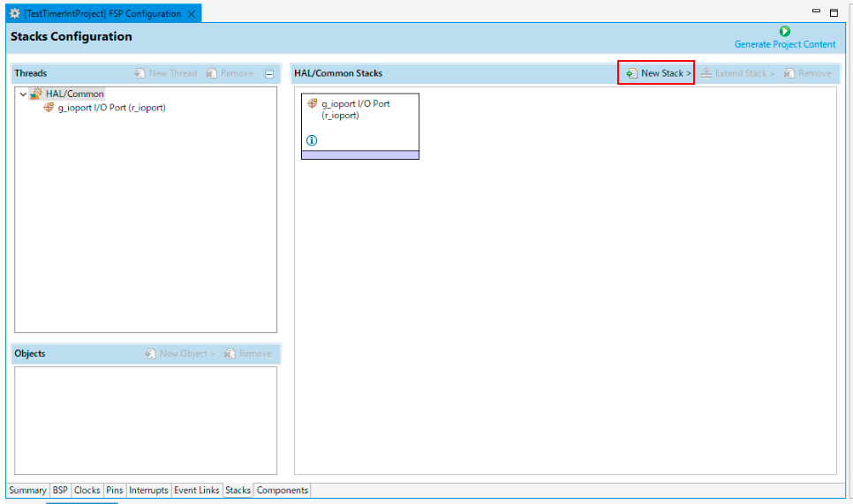Click the Remove icon in HAL/Common Stacks toolbar
853x504 pixels.
(789, 73)
